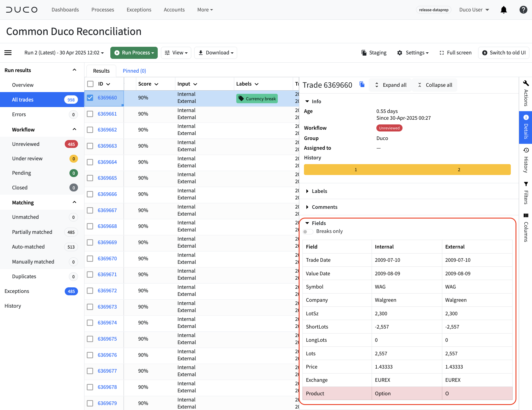Copy Trade 6369660 link icon
Viewport: 532px width, 410px height.
[362, 85]
